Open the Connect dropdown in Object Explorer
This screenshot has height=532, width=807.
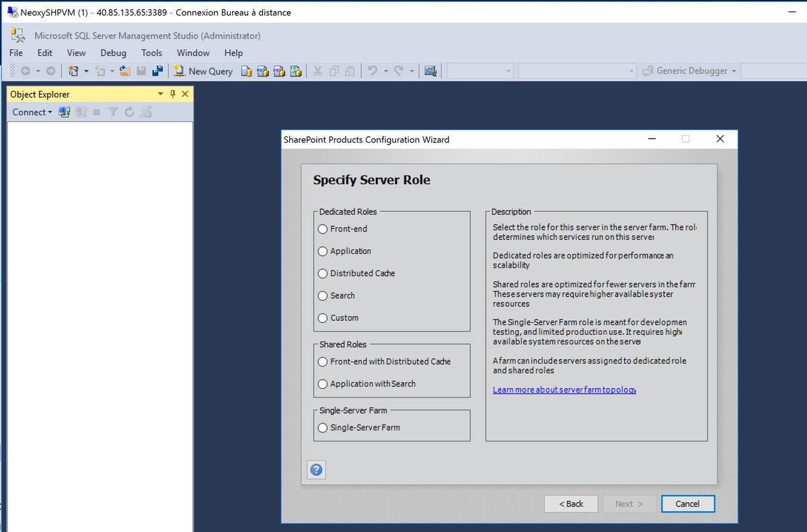pyautogui.click(x=32, y=112)
